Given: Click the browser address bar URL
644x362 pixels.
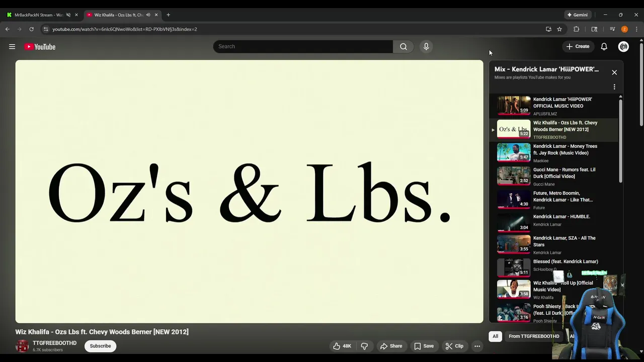Looking at the screenshot, I should coord(124,29).
